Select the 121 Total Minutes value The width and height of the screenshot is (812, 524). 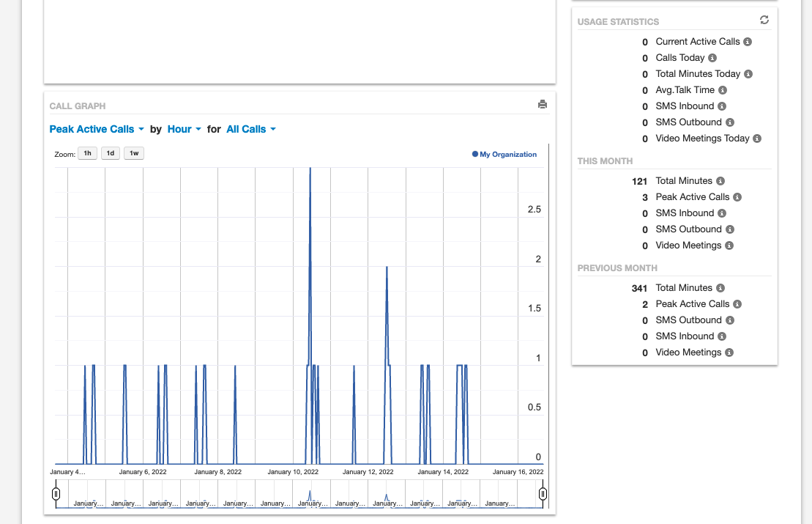pyautogui.click(x=639, y=182)
